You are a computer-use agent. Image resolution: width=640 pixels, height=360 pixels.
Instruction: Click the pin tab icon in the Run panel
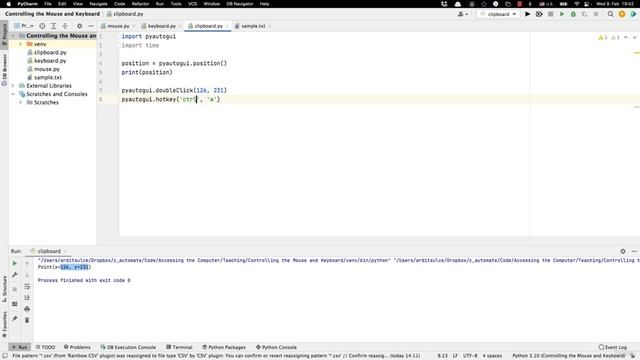pos(15,318)
